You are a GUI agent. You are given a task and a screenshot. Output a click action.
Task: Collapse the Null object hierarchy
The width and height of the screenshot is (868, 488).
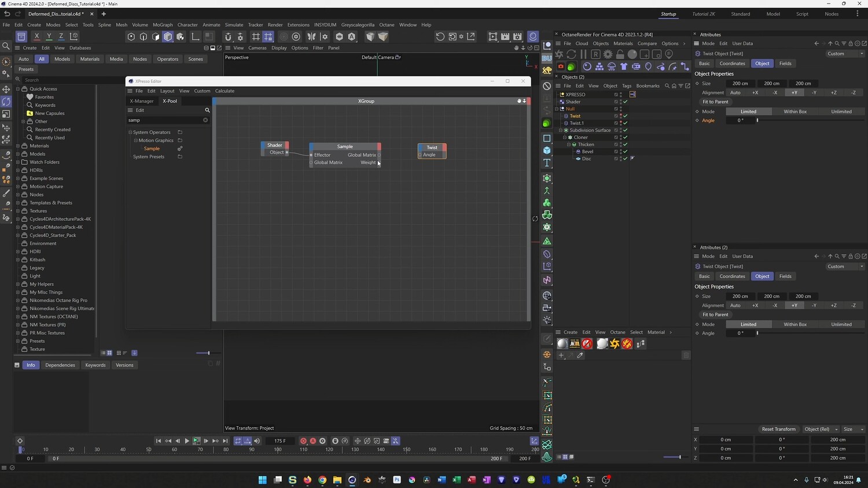[557, 109]
